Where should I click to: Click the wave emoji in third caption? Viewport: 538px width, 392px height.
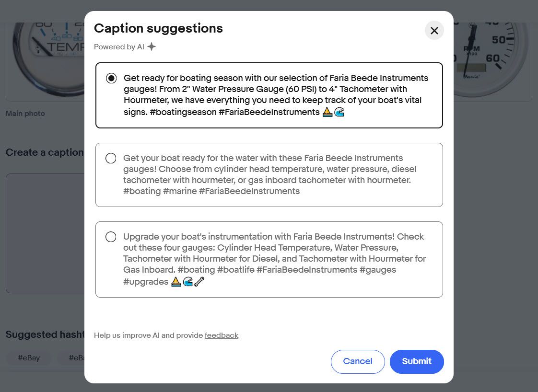point(187,282)
